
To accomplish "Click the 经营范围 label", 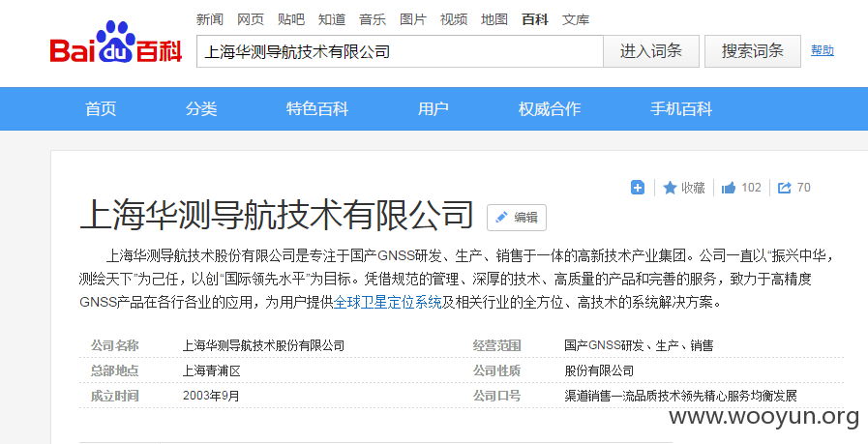I will coord(496,345).
